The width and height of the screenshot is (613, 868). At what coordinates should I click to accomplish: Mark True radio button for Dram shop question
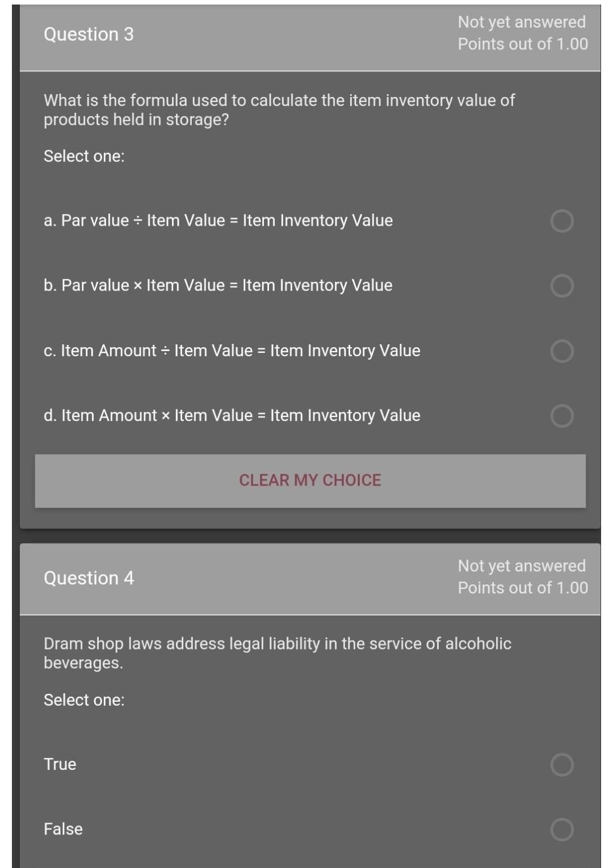click(x=562, y=765)
